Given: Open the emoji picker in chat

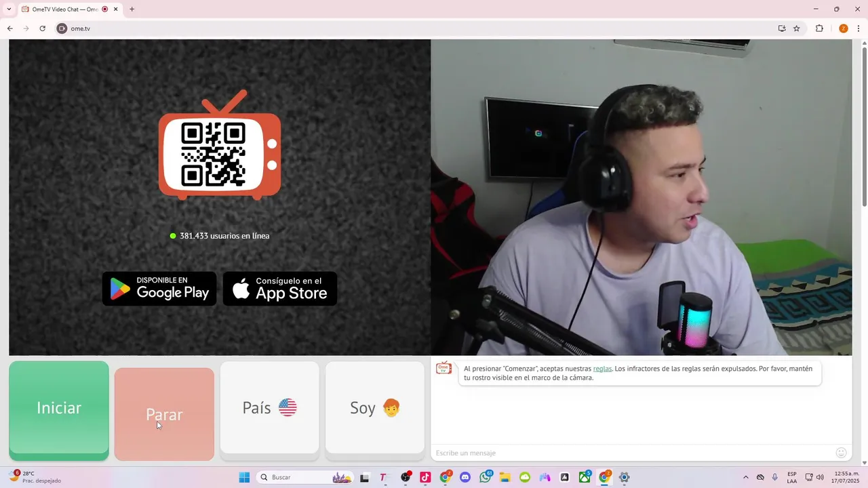Looking at the screenshot, I should pos(842,453).
